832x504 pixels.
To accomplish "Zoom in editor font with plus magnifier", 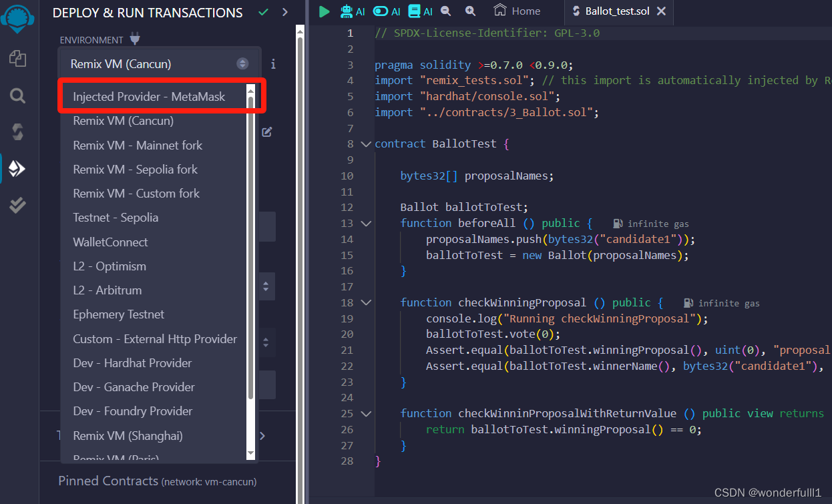I will [471, 11].
